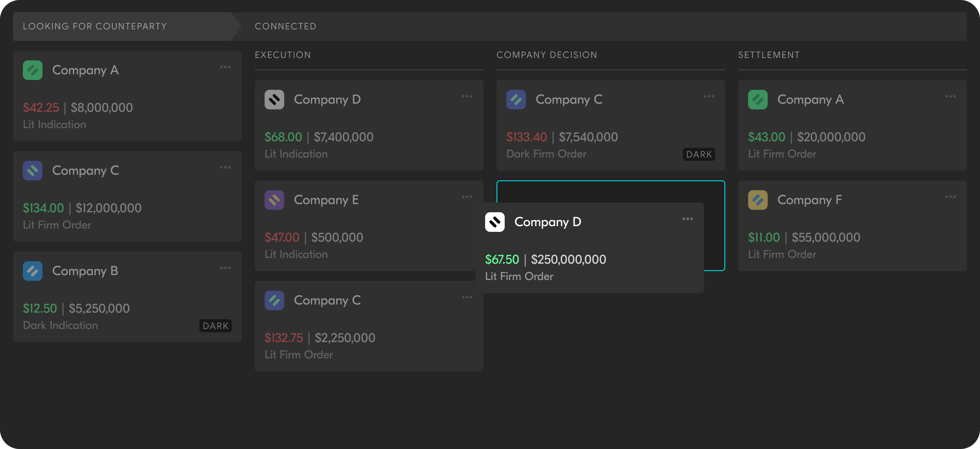Screen dimensions: 980x449
Task: Select the Connected stage tab
Action: 285,26
